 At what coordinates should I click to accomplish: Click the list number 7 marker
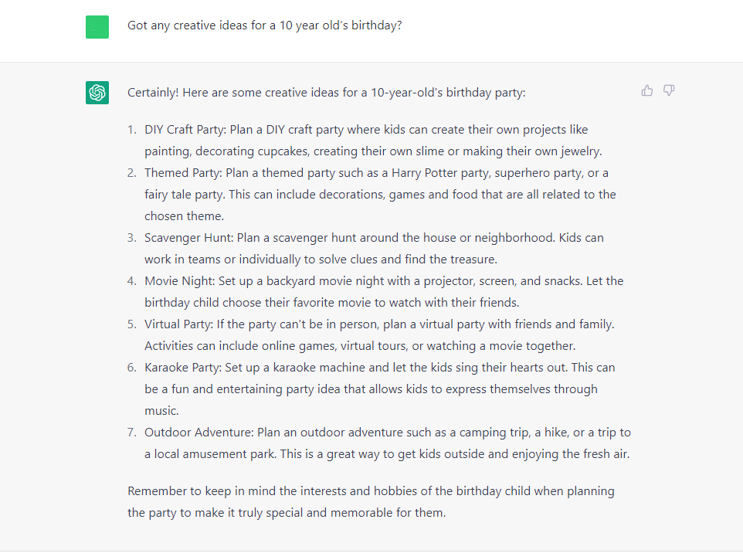pos(132,433)
